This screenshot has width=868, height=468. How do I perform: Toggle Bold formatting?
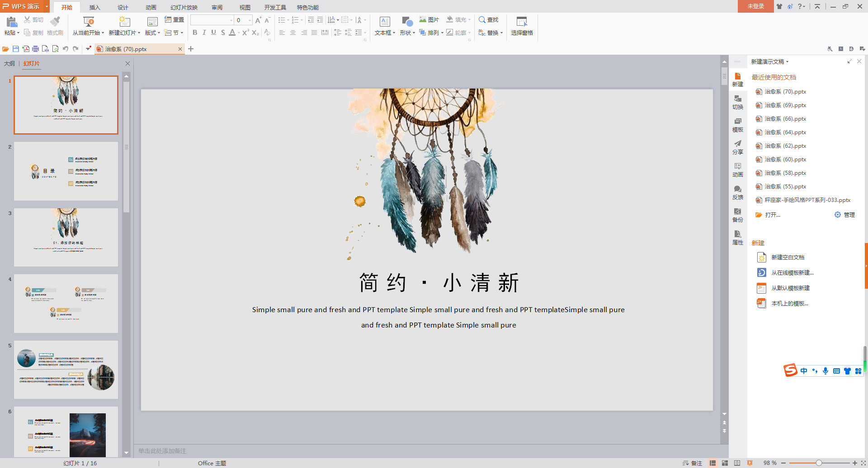pyautogui.click(x=195, y=33)
